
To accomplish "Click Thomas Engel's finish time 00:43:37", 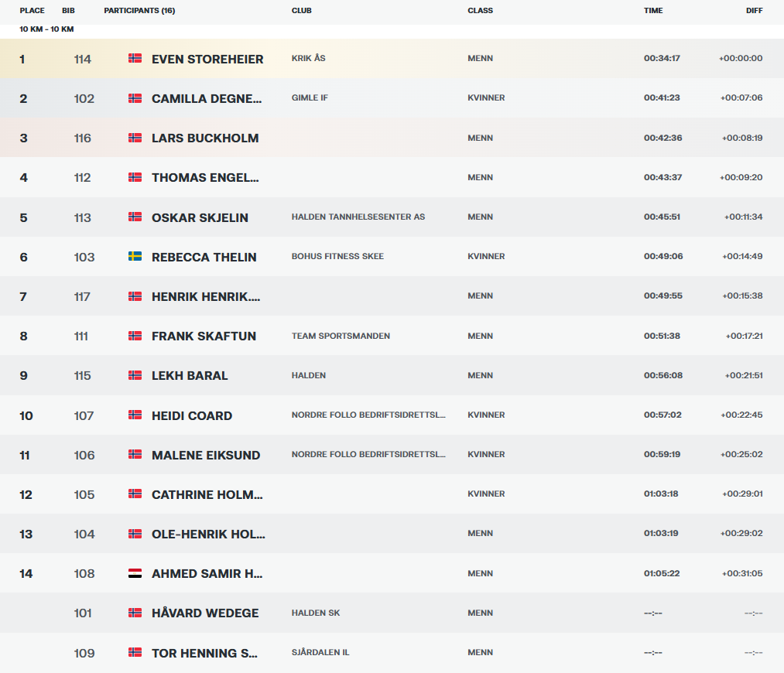I will [661, 178].
